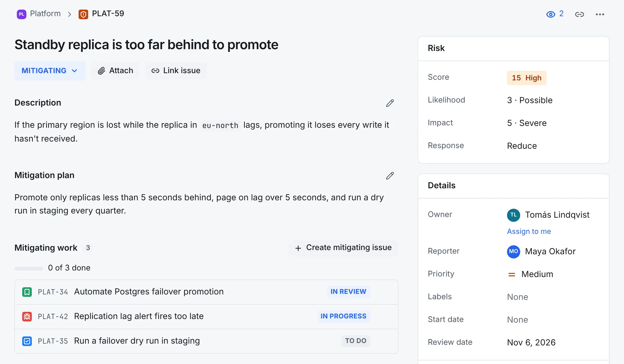This screenshot has width=624, height=364.
Task: Click the Attach button
Action: click(115, 71)
